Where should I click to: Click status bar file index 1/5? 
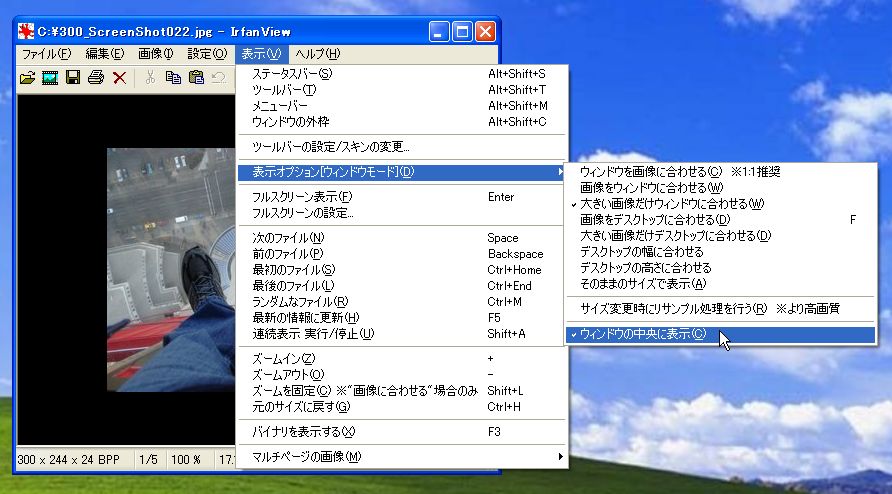point(148,459)
